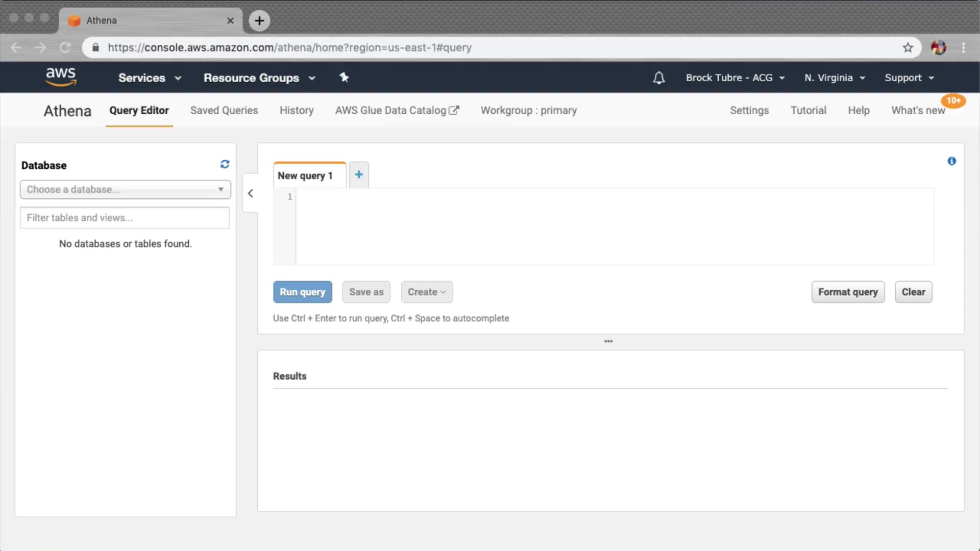Add a new query tab with plus icon
The image size is (980, 551).
point(359,174)
